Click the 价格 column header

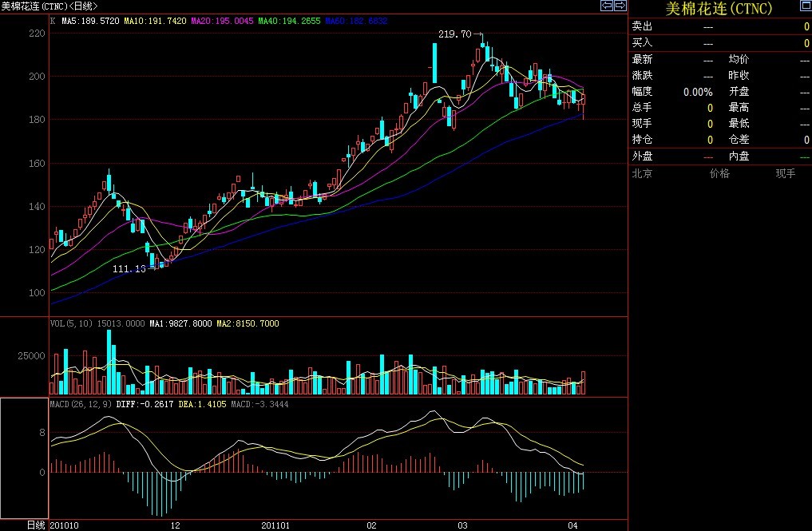(719, 173)
